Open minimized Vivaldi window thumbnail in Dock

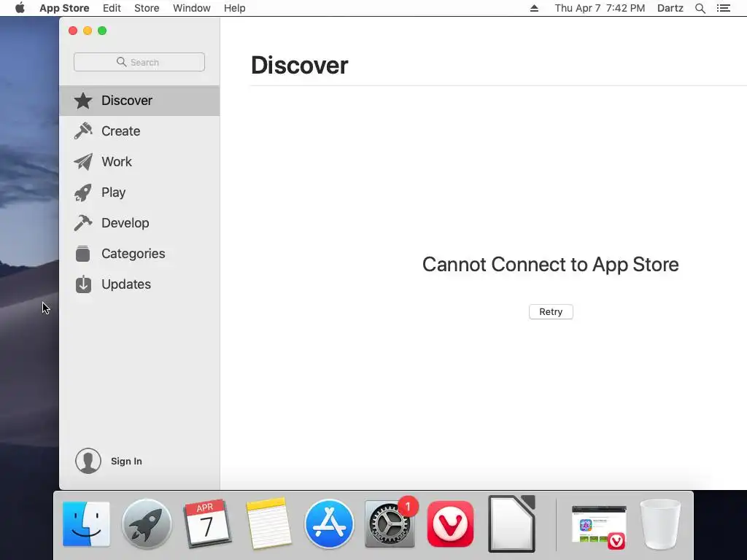(x=600, y=526)
